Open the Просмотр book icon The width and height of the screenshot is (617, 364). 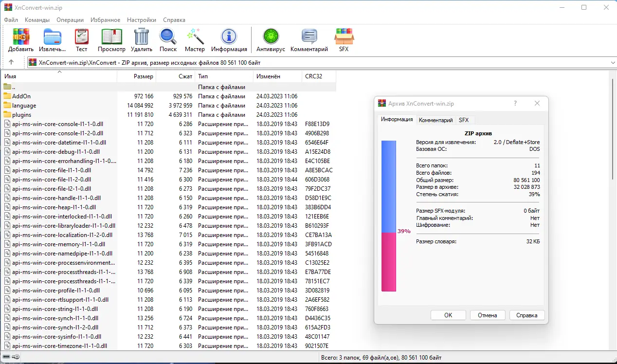pyautogui.click(x=111, y=37)
